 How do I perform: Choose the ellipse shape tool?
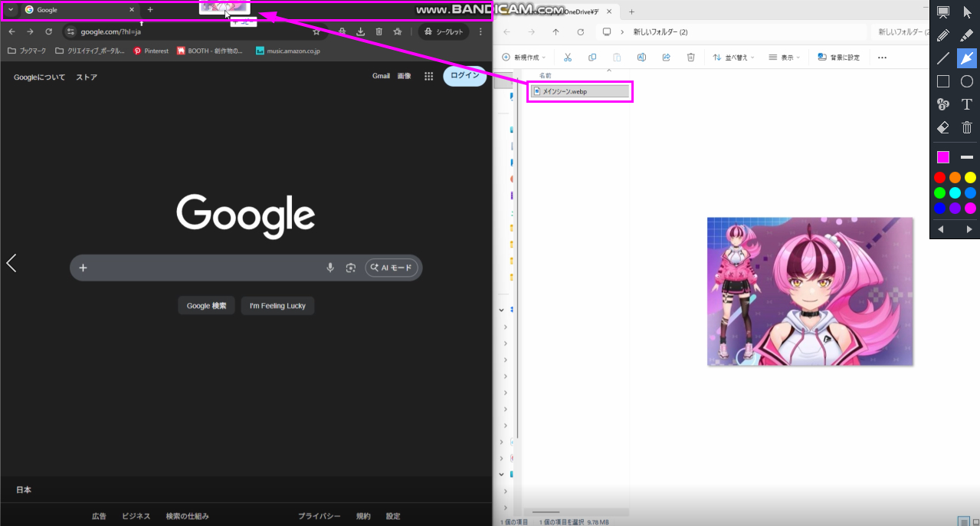click(967, 81)
